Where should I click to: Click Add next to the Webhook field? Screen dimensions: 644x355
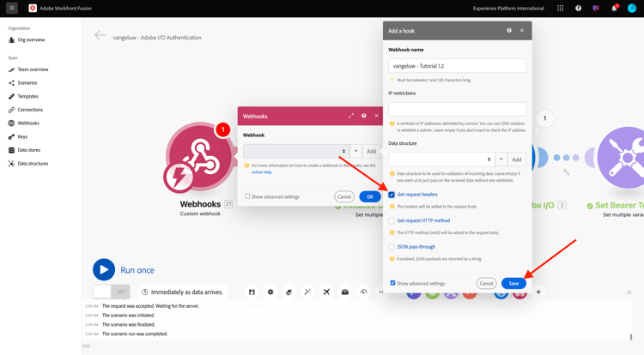pyautogui.click(x=371, y=151)
